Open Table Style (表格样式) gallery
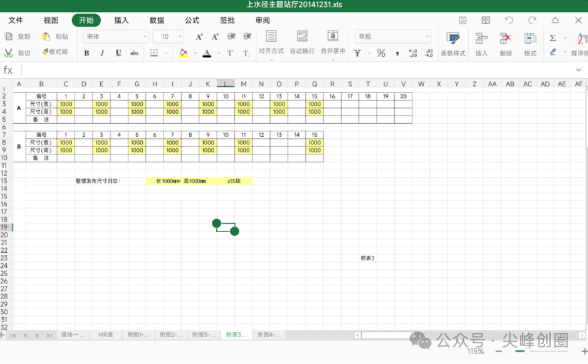The width and height of the screenshot is (588, 364). (x=453, y=44)
